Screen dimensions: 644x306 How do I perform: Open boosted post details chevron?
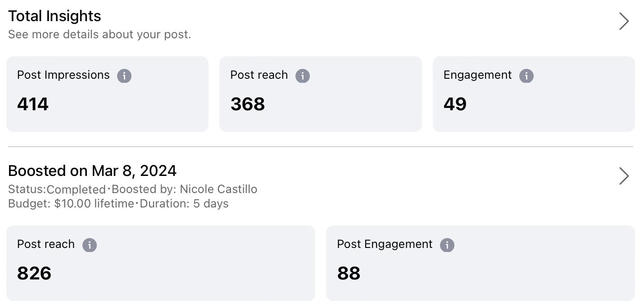(x=624, y=176)
